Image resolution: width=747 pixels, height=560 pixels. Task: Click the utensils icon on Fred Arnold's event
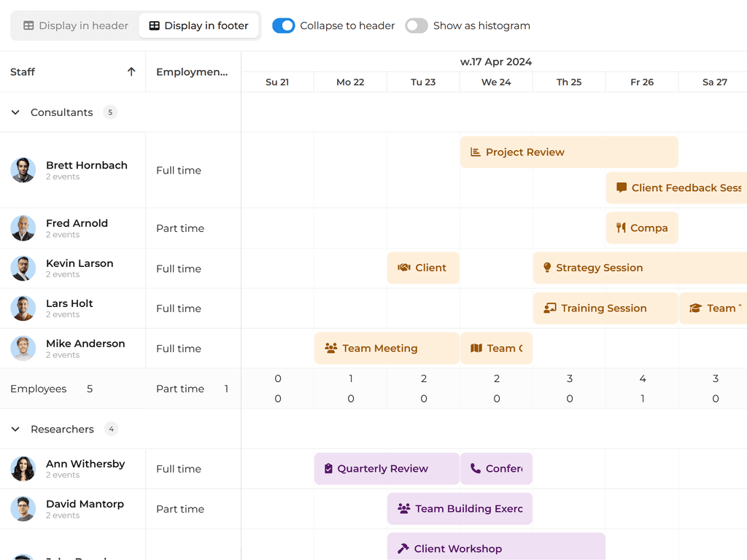tap(621, 228)
